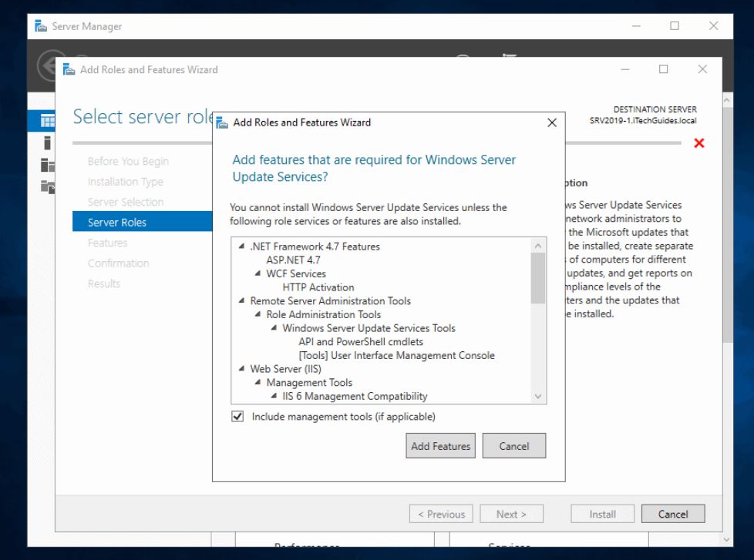Collapse Role Administration Tools node

(x=258, y=314)
